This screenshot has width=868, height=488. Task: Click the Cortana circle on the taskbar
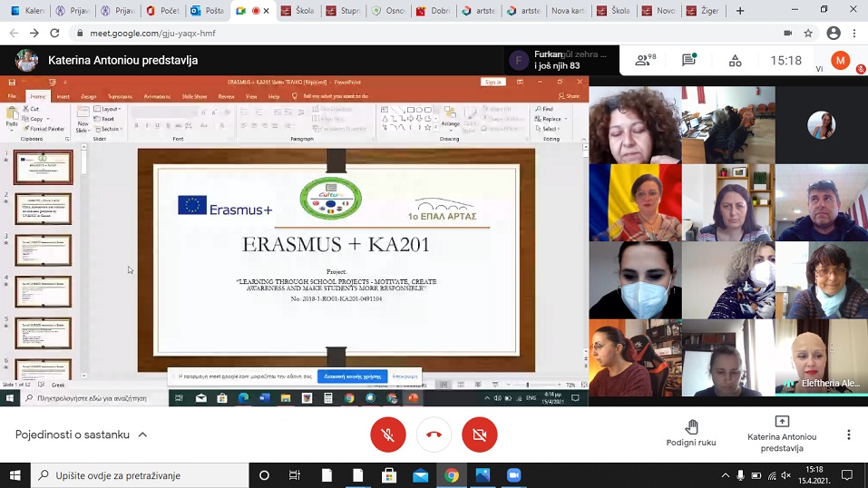tap(264, 475)
